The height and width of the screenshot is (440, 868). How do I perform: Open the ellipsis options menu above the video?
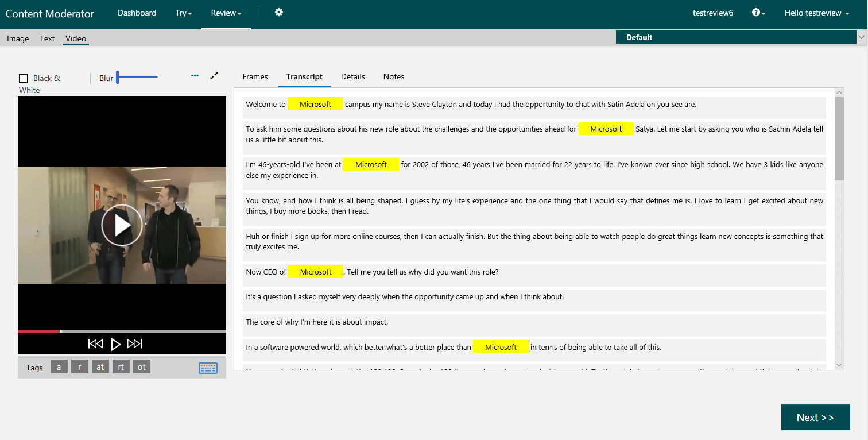(x=195, y=75)
